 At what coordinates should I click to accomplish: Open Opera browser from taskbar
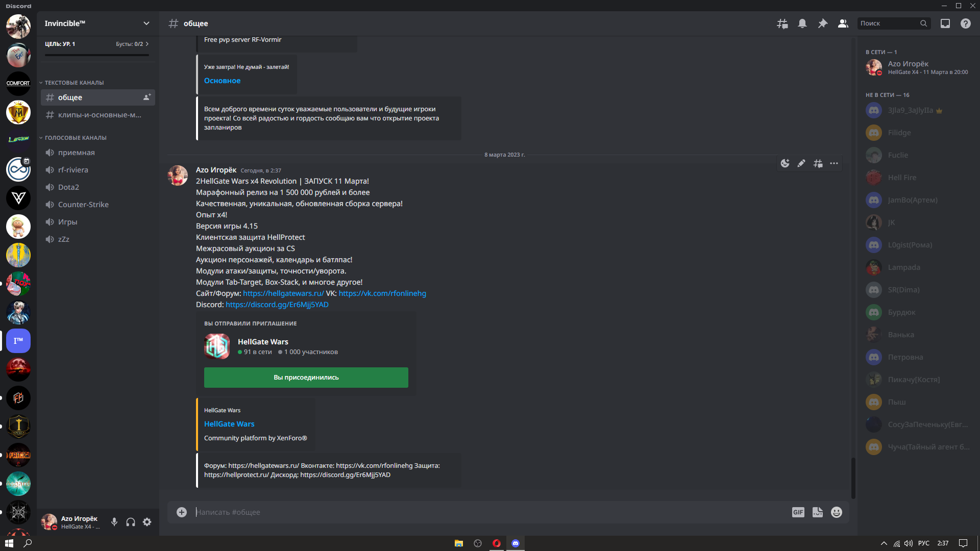[x=496, y=543]
